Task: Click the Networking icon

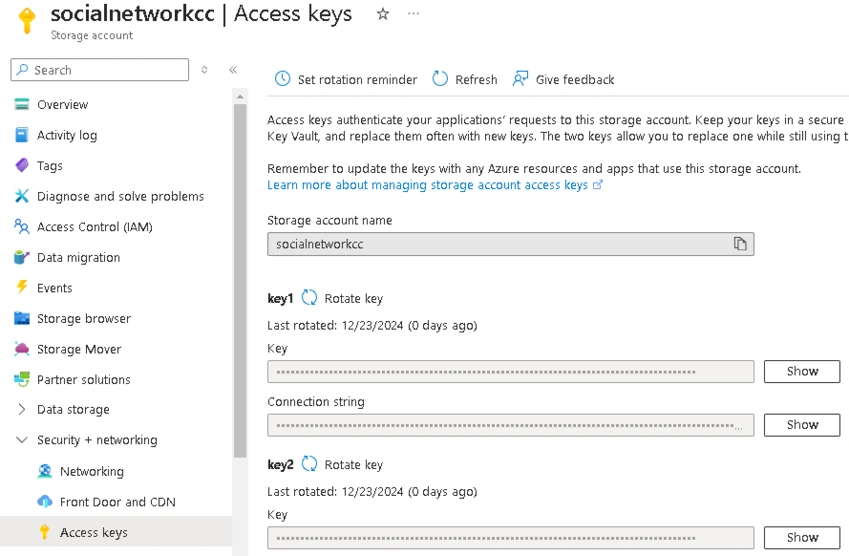Action: click(44, 471)
